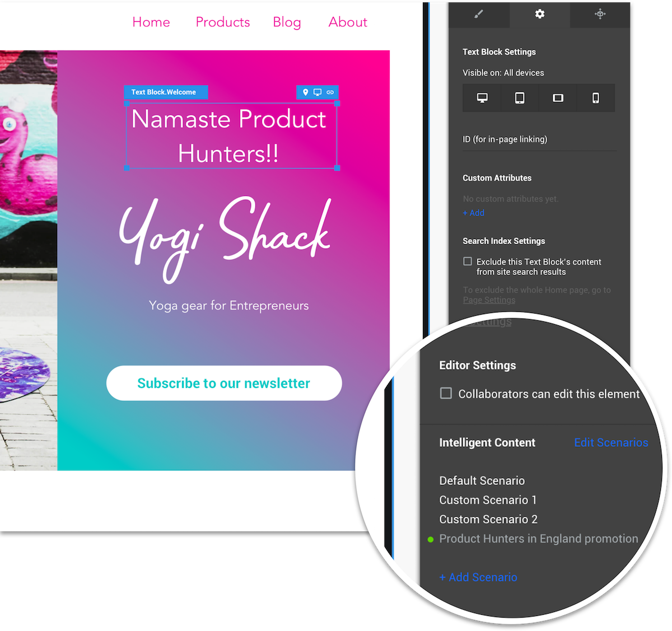Click the monitor icon on text block toolbar
The image size is (672, 631).
pyautogui.click(x=318, y=92)
